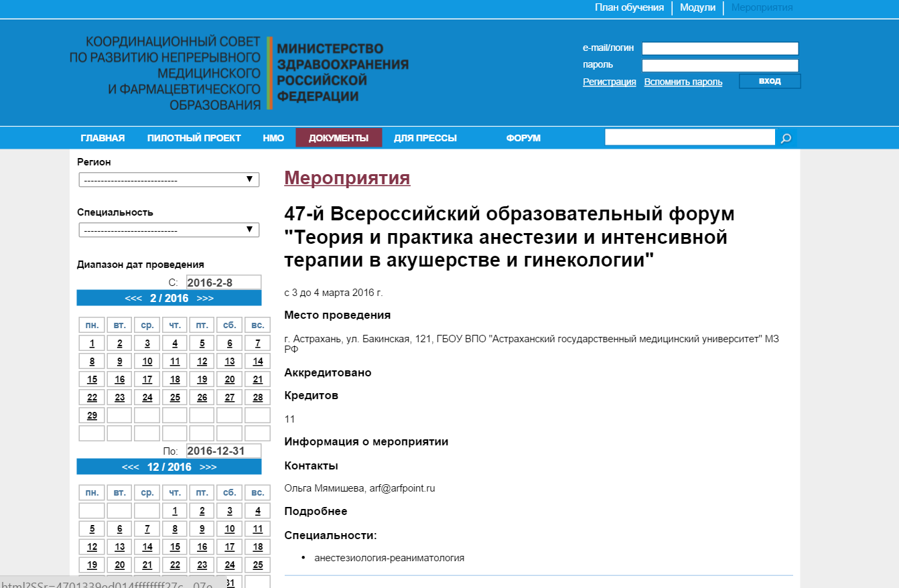This screenshot has height=588, width=899.
Task: Focus the site search field
Action: [x=690, y=137]
